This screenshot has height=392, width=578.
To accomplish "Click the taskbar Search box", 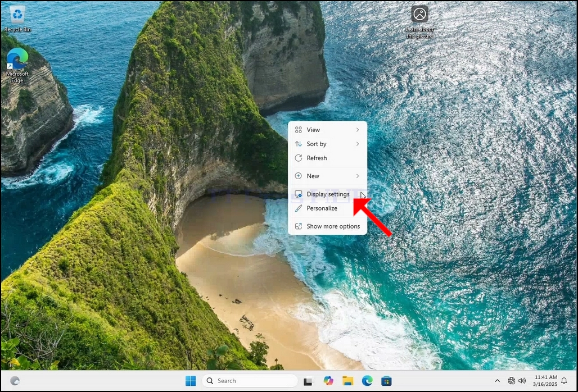I will [250, 381].
